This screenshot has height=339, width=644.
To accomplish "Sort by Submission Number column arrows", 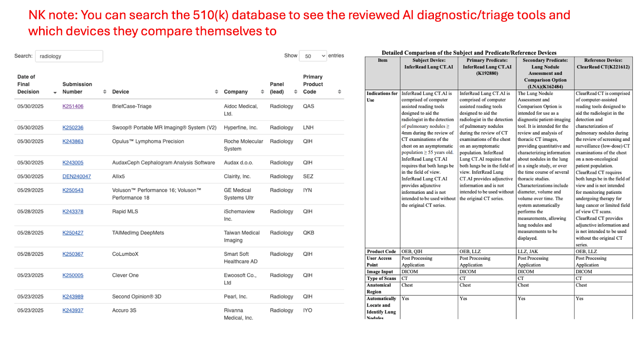I will [105, 92].
